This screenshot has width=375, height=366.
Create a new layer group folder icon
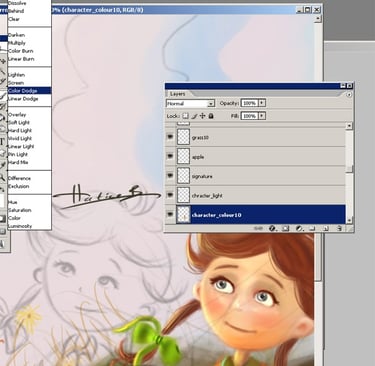click(312, 228)
